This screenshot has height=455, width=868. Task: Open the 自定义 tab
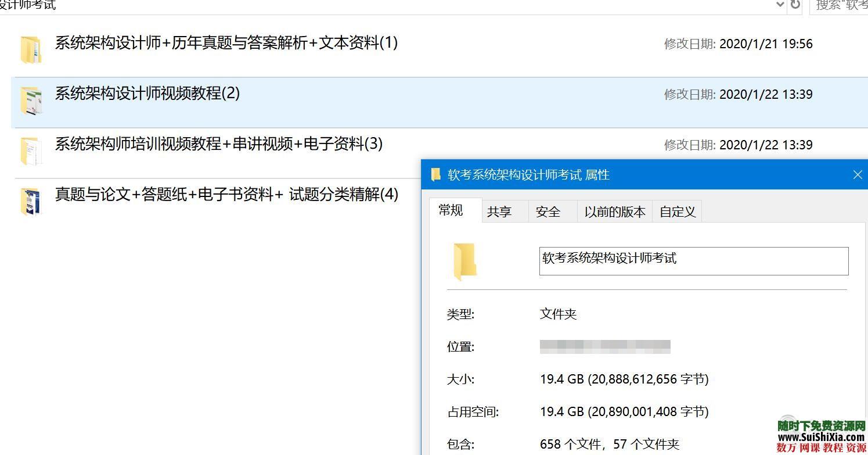(677, 211)
